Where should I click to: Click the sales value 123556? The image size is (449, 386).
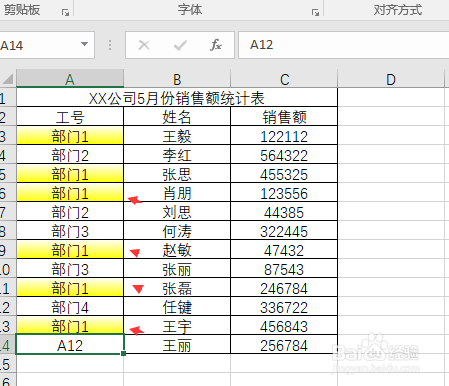pos(284,193)
